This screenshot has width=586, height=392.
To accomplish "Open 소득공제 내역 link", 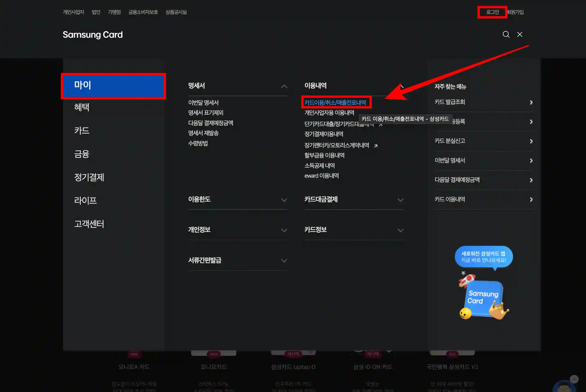I will point(320,166).
